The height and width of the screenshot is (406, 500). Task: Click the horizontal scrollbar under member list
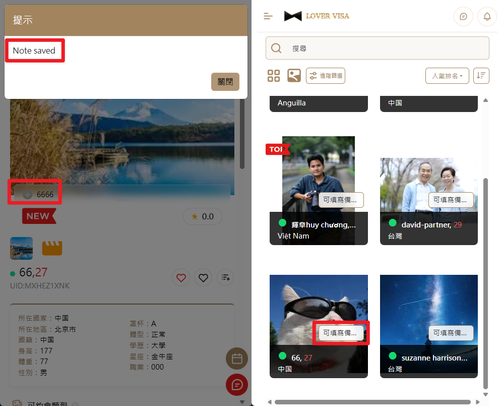(x=373, y=402)
